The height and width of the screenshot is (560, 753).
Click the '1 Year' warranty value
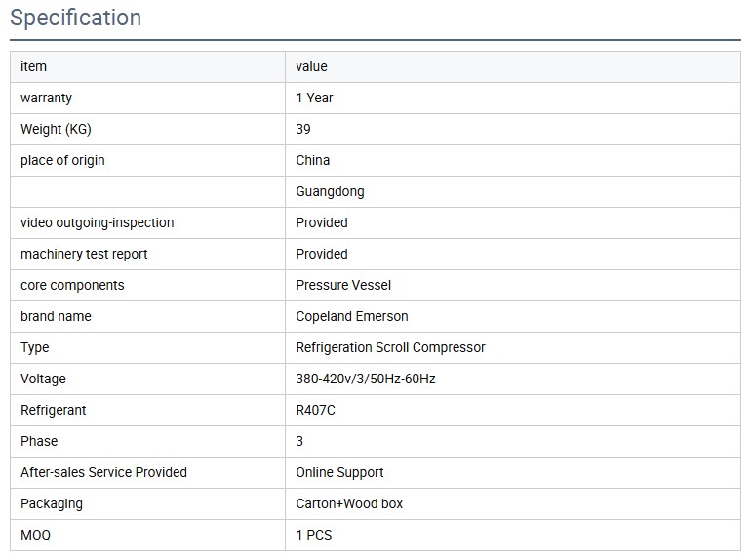pos(314,98)
